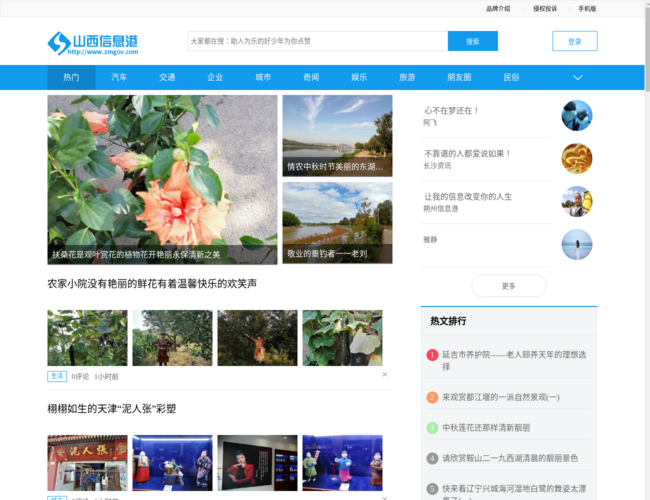Screen dimensions: 650x500
Task: Click the 生活 tag under 农家小院 article
Action: 57,376
